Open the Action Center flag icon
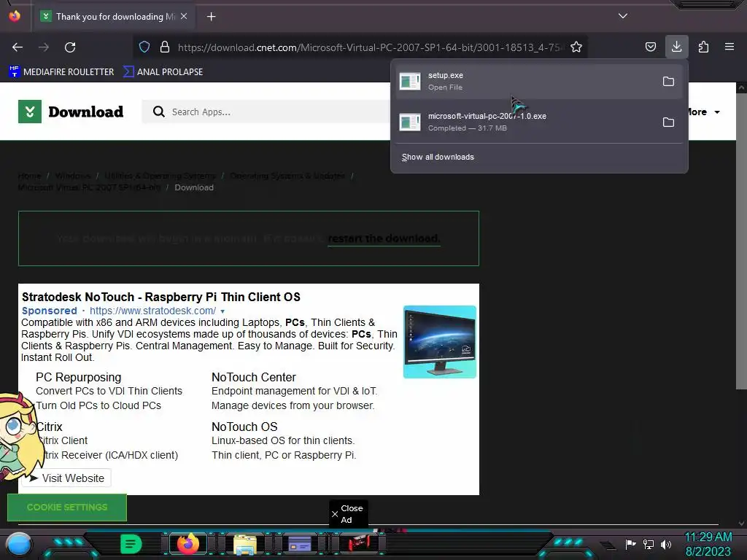 pyautogui.click(x=630, y=544)
